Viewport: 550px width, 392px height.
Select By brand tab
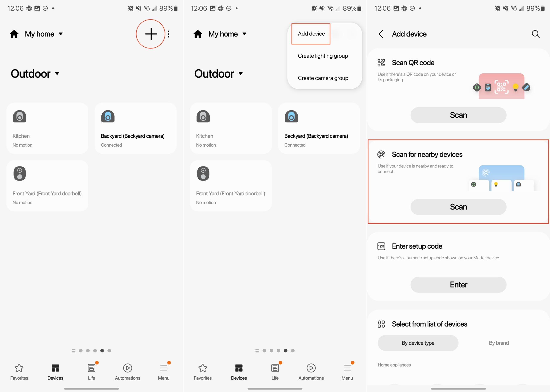tap(499, 343)
